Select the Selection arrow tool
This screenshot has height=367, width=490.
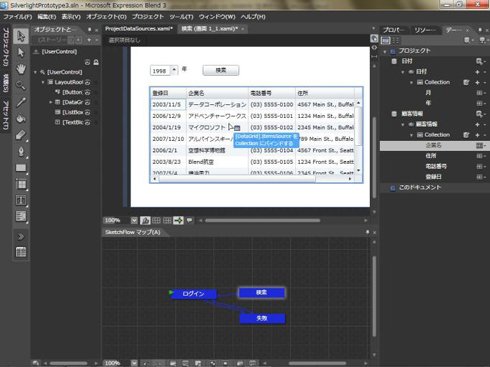point(21,36)
